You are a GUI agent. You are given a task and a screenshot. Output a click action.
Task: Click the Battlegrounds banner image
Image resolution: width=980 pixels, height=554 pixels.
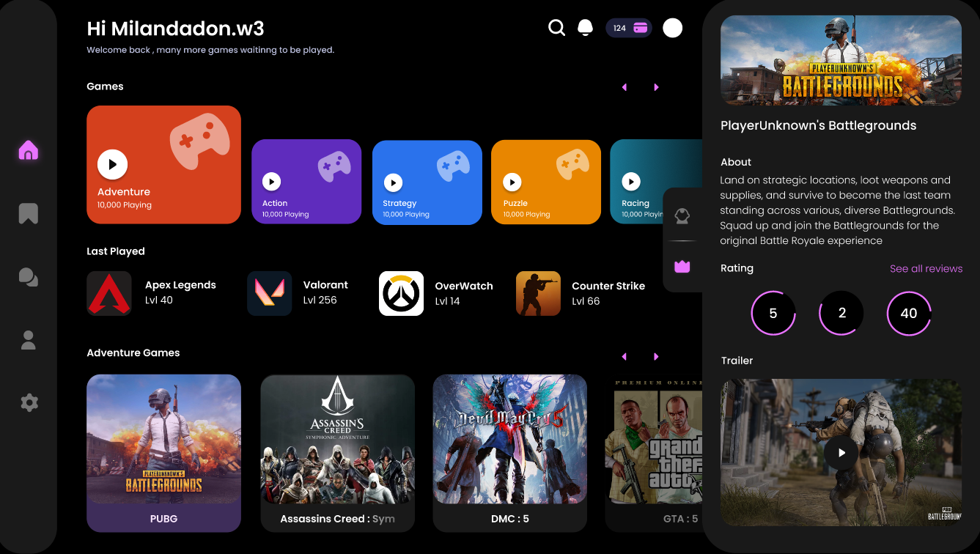click(x=841, y=60)
